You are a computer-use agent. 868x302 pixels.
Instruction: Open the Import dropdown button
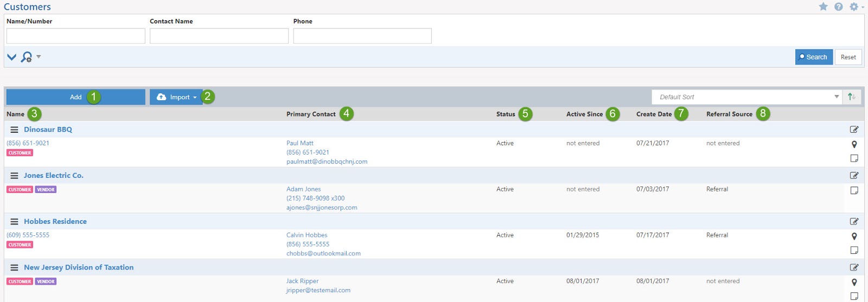(x=176, y=97)
